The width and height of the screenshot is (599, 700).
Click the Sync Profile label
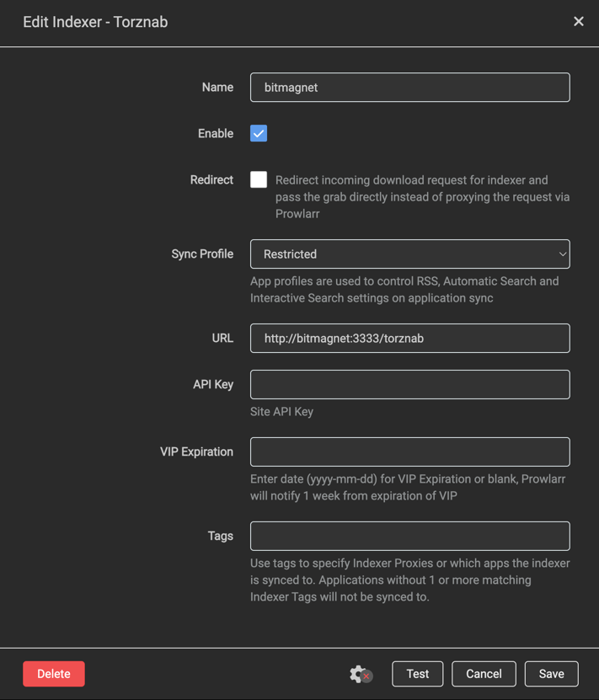click(x=202, y=254)
